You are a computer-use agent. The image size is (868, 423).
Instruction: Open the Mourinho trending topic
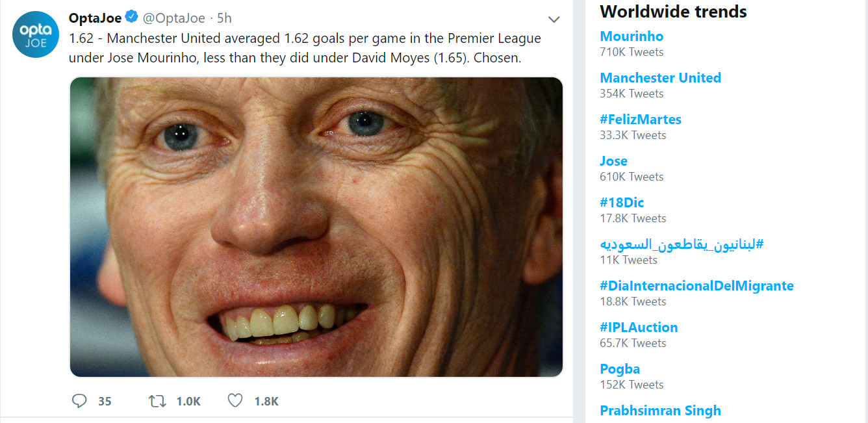pyautogui.click(x=632, y=36)
